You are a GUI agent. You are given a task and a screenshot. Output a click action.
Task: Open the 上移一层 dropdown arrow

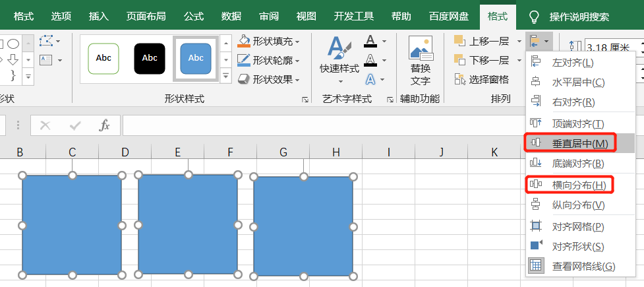point(519,42)
